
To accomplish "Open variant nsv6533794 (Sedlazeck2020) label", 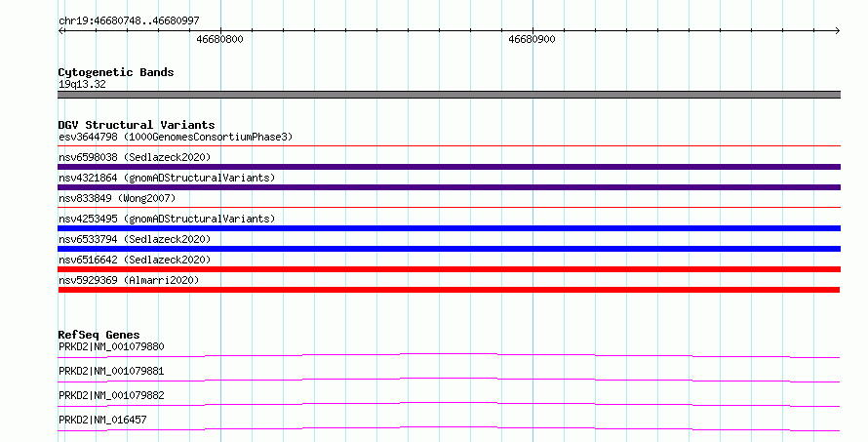I will click(x=135, y=239).
